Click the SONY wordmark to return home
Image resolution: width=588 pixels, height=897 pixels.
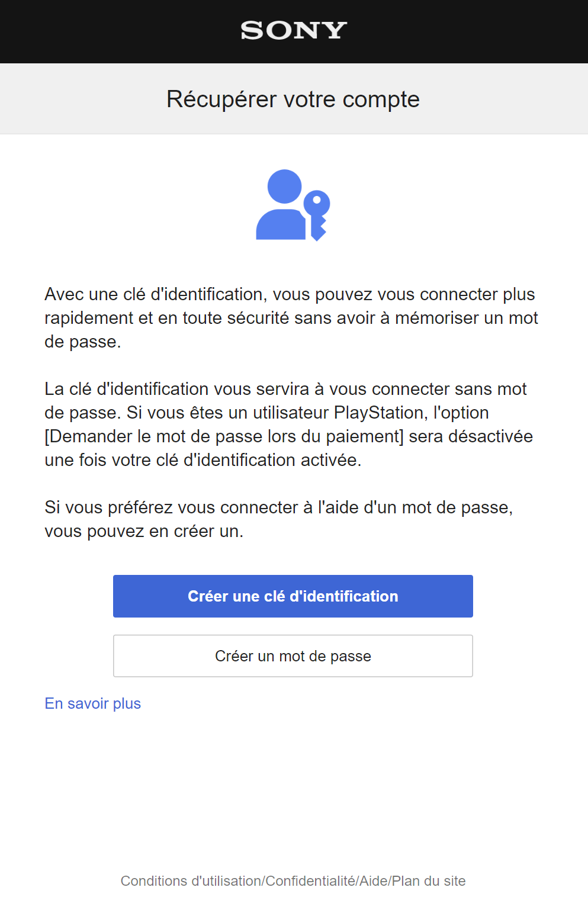click(x=294, y=31)
